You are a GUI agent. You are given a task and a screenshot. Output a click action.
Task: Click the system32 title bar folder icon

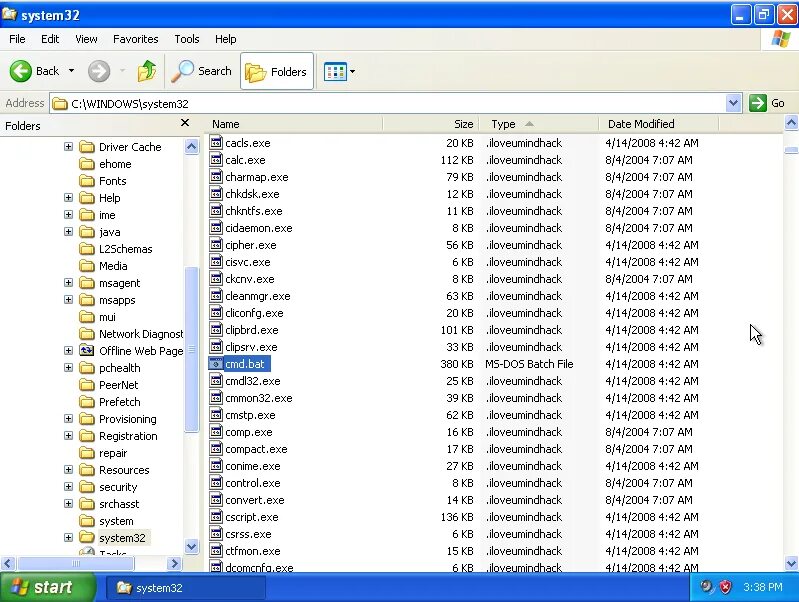pyautogui.click(x=9, y=14)
